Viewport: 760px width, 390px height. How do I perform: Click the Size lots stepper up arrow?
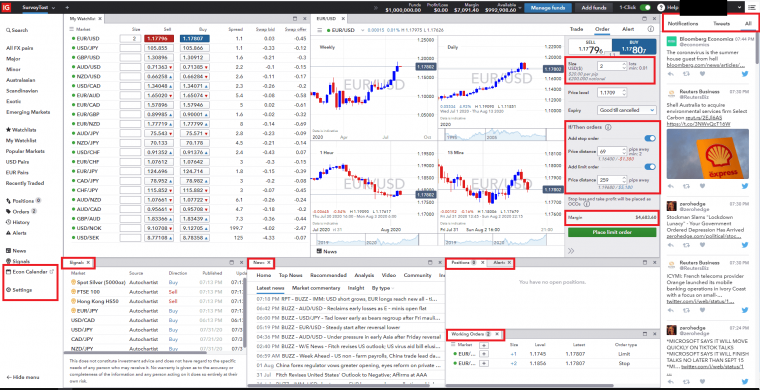[x=623, y=63]
